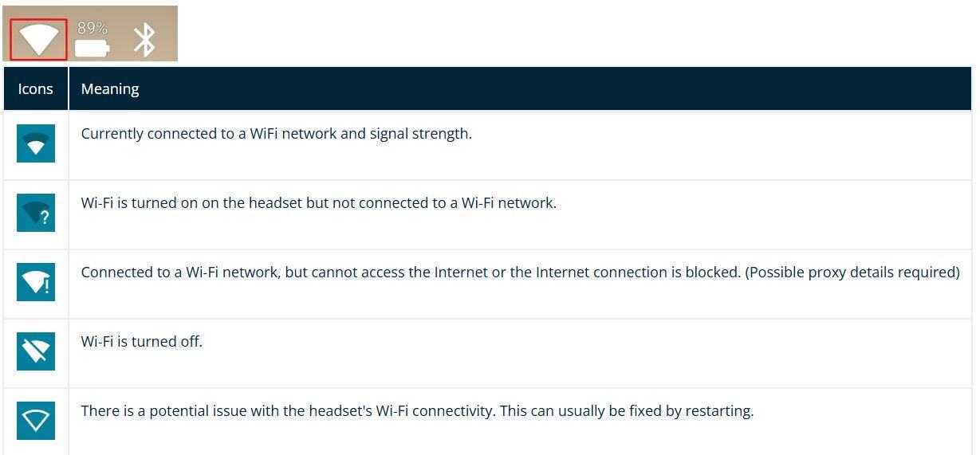The height and width of the screenshot is (455, 980).
Task: Click the Wi-Fi icon with question mark
Action: [36, 213]
